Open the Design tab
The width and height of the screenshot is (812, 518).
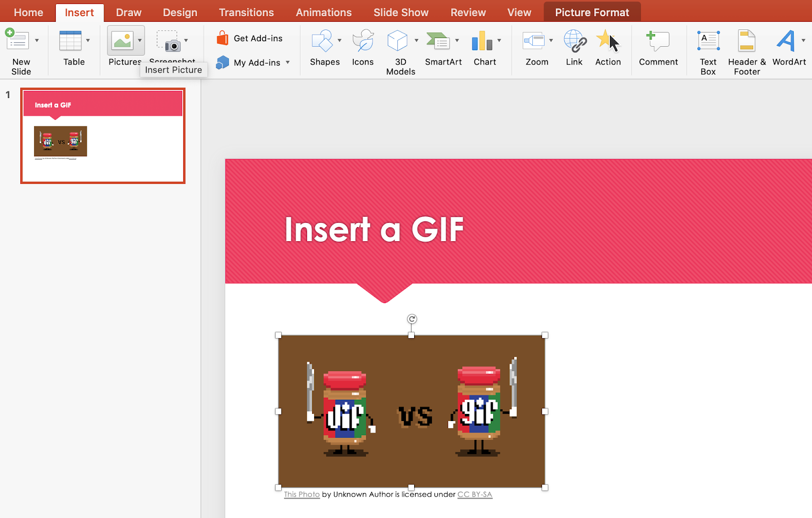[180, 12]
